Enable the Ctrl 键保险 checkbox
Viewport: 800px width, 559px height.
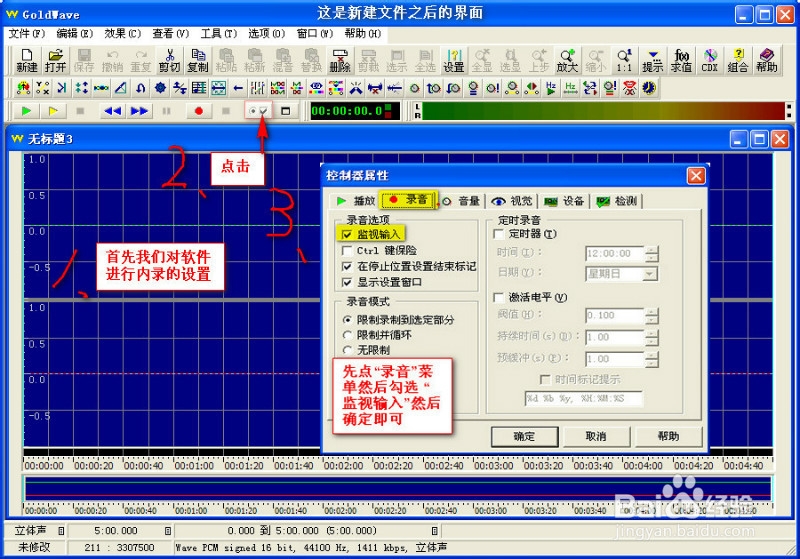pyautogui.click(x=347, y=251)
